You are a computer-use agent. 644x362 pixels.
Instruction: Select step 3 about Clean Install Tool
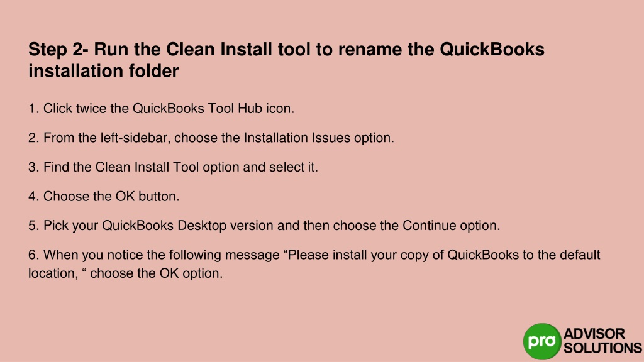[x=174, y=167]
